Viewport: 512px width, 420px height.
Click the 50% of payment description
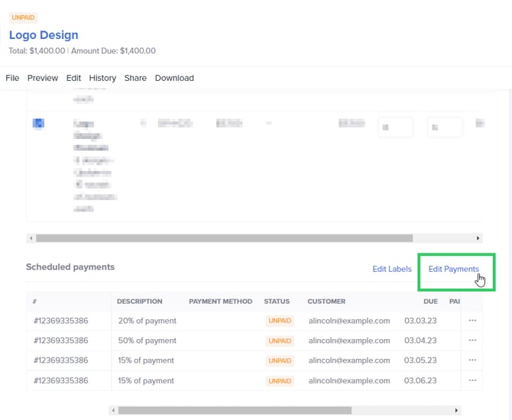point(147,341)
